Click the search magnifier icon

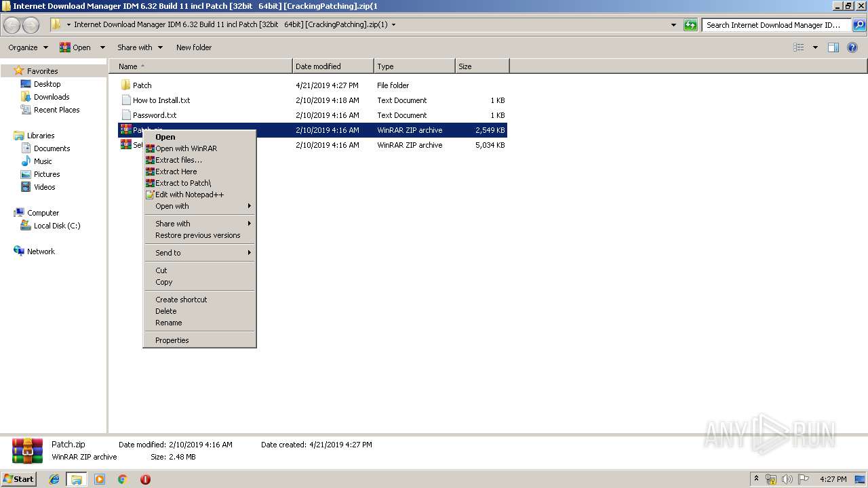pyautogui.click(x=859, y=25)
